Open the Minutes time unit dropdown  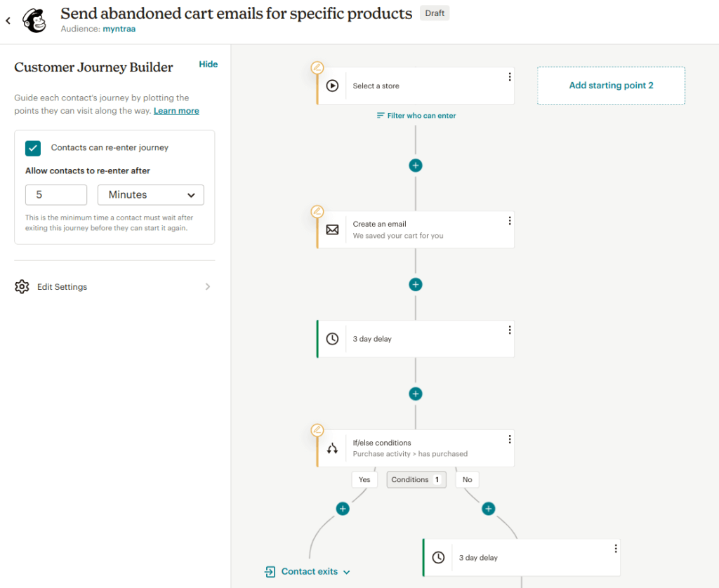tap(151, 195)
